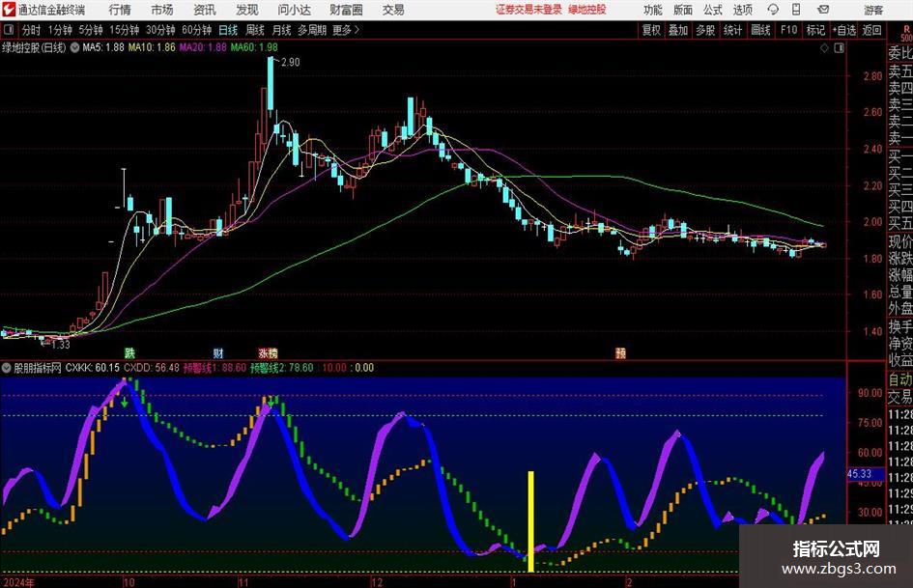
Task: Open the 财富圈 menu
Action: pos(346,10)
